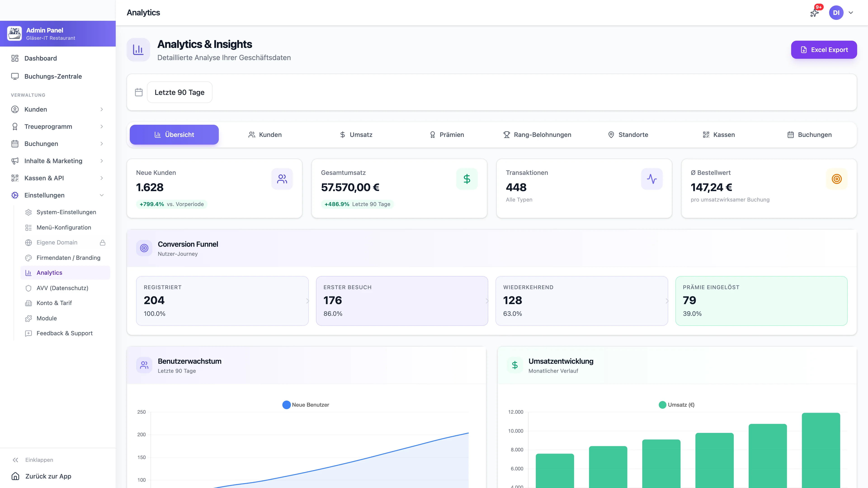Open the DI user avatar menu
Viewport: 868px width, 488px height.
836,13
